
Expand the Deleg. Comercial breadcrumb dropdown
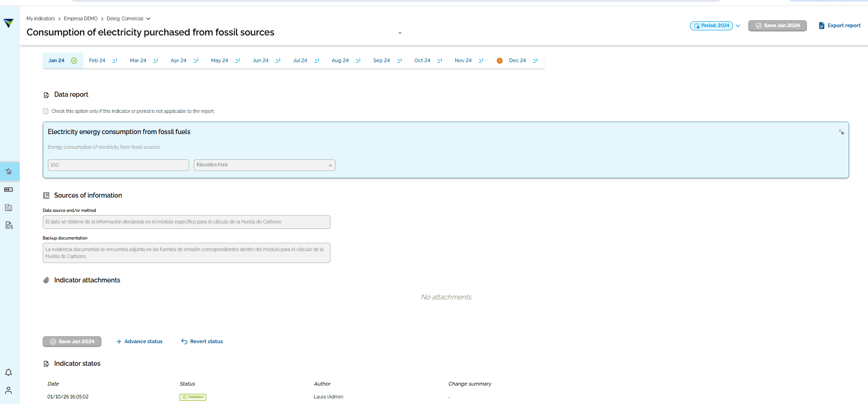point(148,19)
